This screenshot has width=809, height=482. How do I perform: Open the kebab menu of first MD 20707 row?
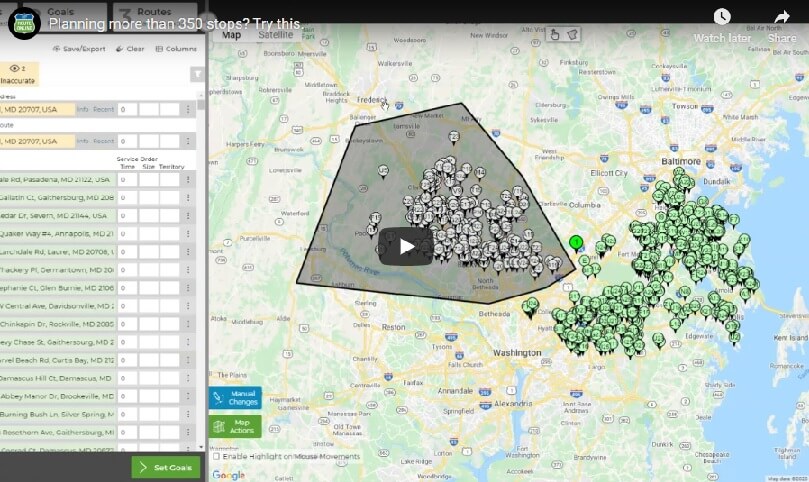click(188, 109)
